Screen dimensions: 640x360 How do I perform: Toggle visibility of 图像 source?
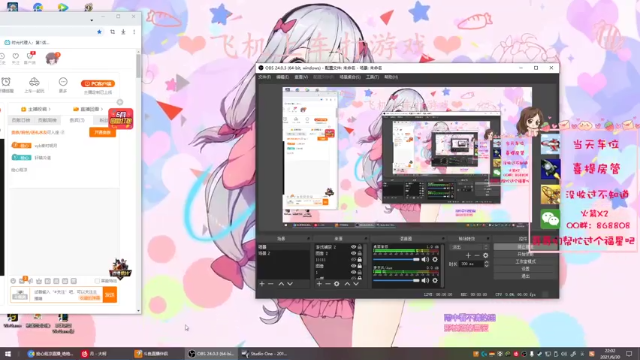[x=353, y=266]
